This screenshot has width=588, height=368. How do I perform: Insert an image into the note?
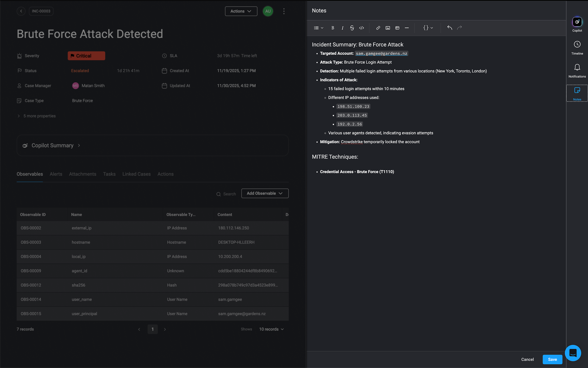pyautogui.click(x=387, y=28)
